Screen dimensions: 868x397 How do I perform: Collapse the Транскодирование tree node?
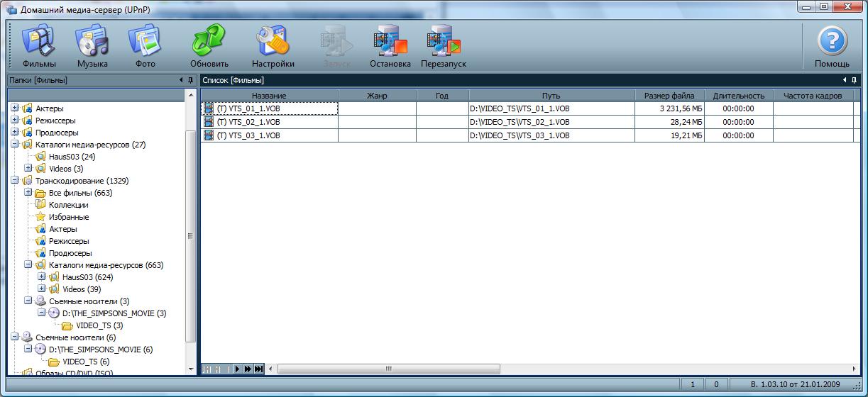click(15, 181)
